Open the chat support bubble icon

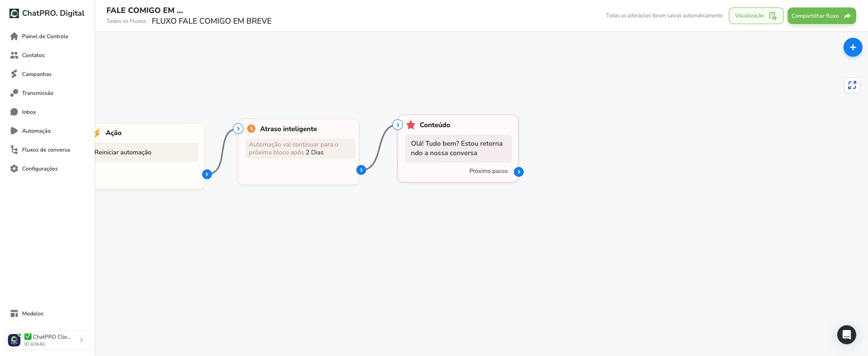coord(846,335)
